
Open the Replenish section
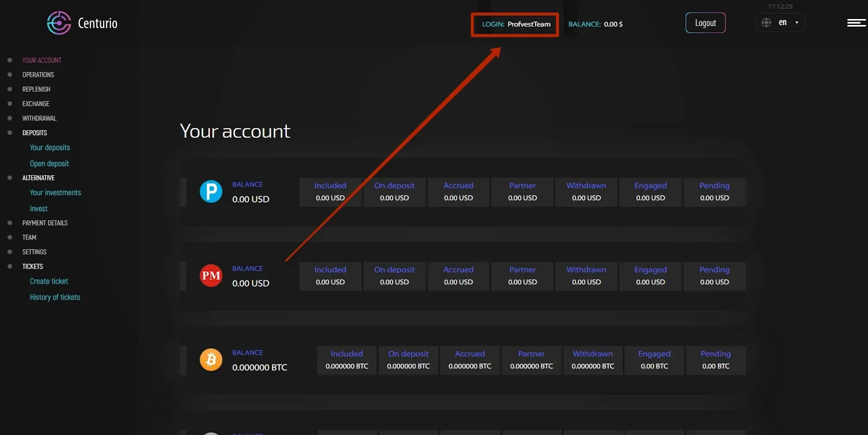36,89
